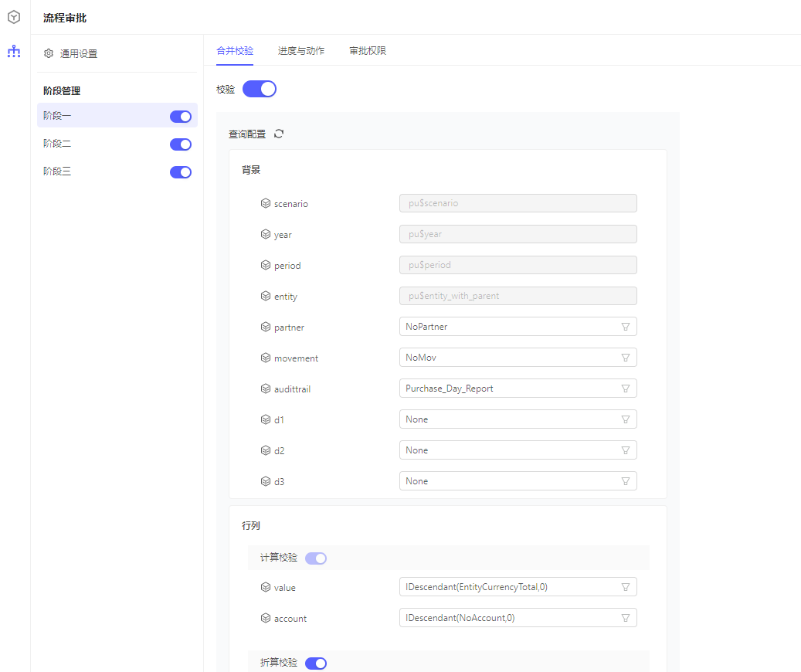Open the workflow hierarchy icon in sidebar
801x672 pixels.
14,52
